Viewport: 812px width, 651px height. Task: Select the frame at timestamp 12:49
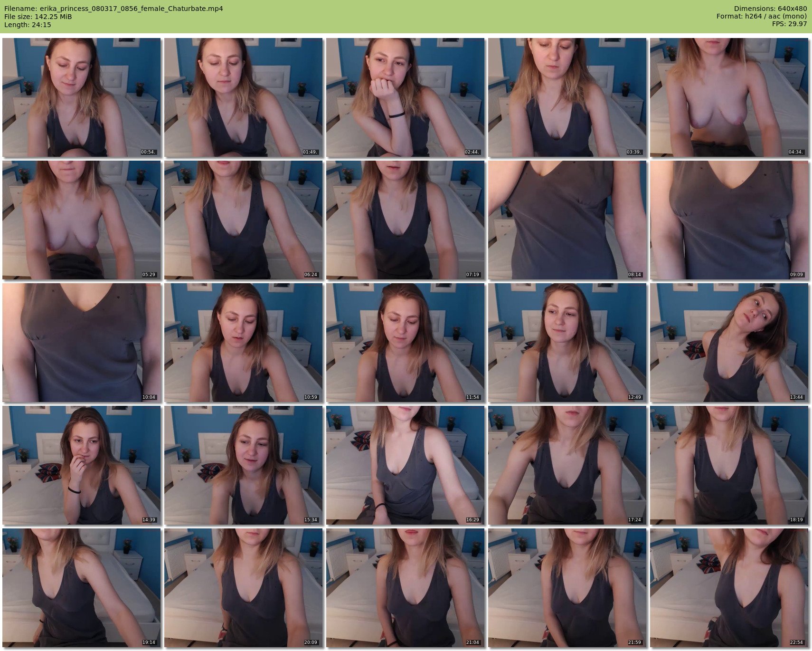567,343
